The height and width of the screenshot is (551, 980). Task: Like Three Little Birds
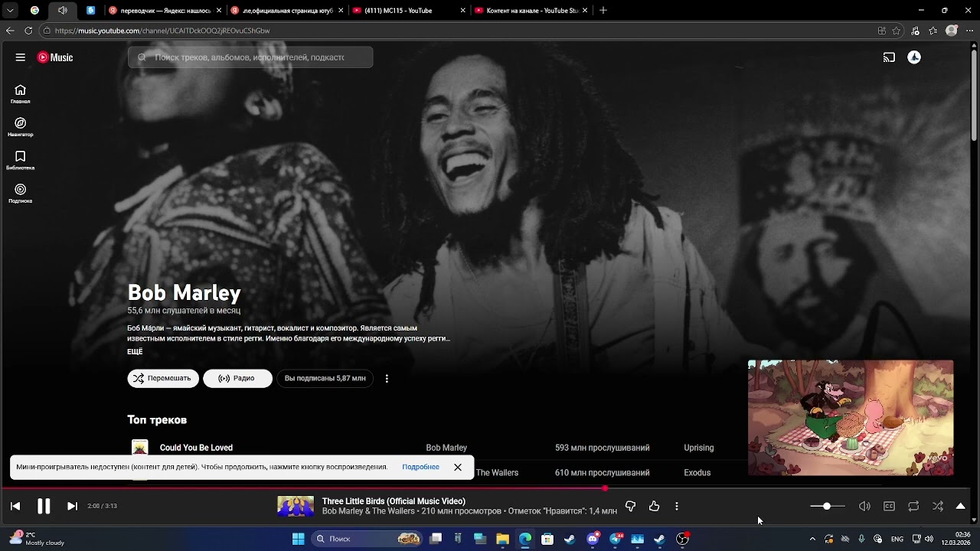pos(654,506)
